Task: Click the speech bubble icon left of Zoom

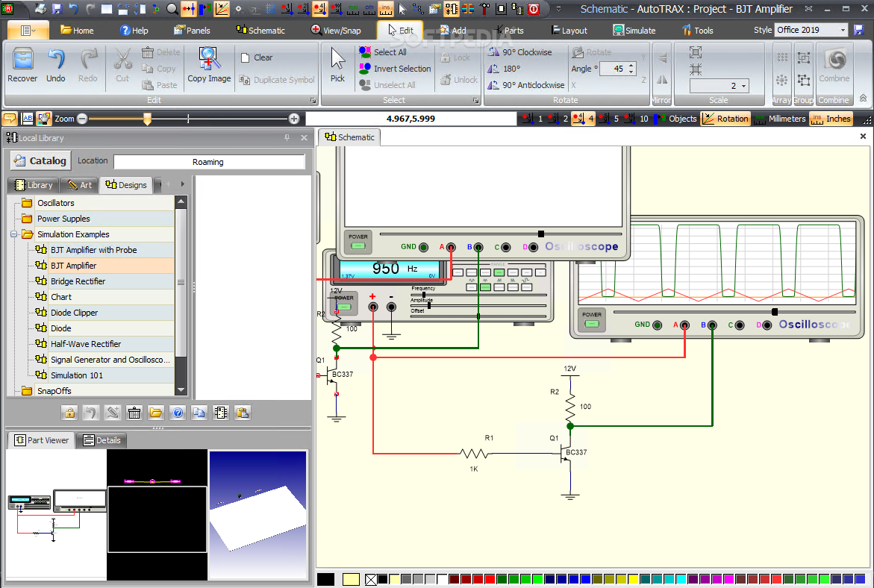Action: click(10, 118)
